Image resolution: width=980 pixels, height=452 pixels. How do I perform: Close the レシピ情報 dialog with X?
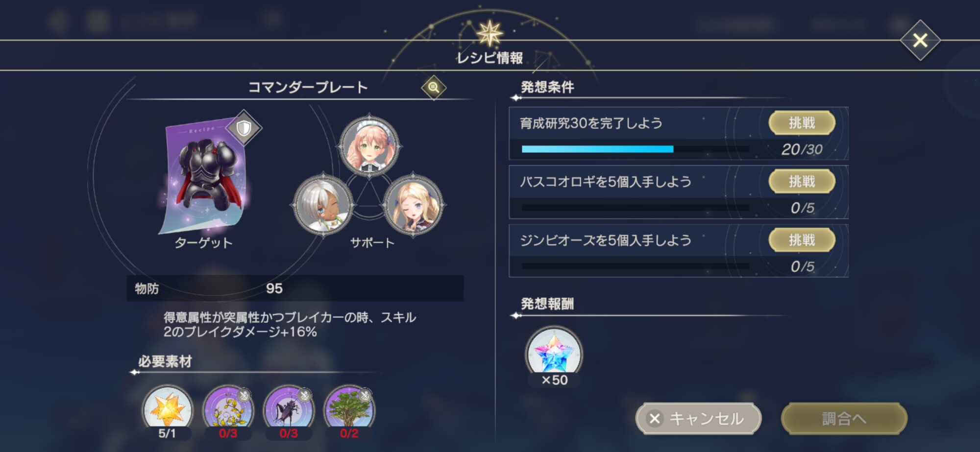(920, 40)
